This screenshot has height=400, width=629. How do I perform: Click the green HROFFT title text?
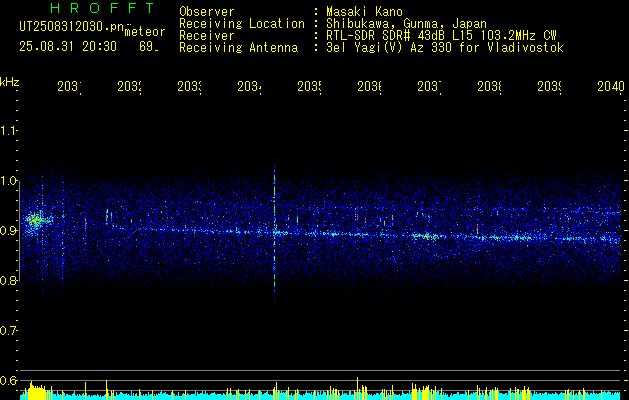[102, 8]
